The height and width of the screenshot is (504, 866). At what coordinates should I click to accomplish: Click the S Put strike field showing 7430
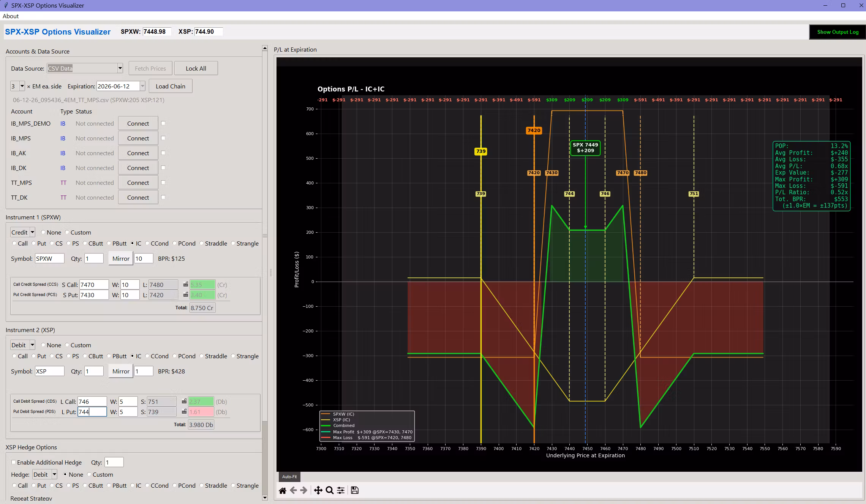(x=94, y=295)
